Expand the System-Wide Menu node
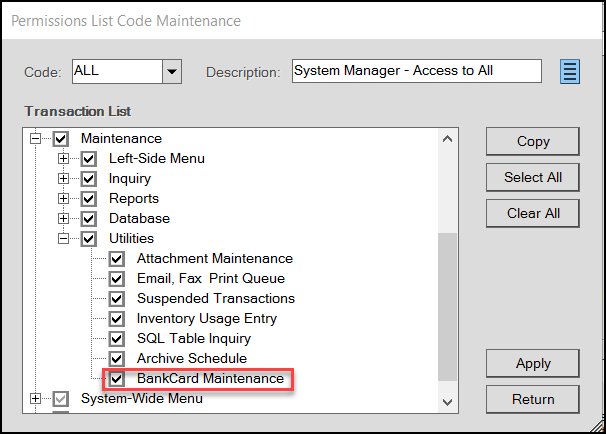606x434 pixels. 35,398
